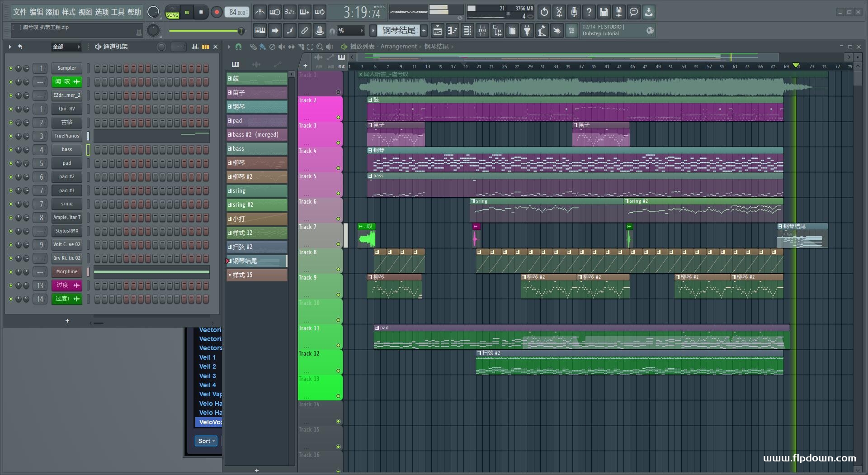Viewport: 868px width, 475px height.
Task: Click the undo history circular-arrow icon
Action: click(x=544, y=12)
